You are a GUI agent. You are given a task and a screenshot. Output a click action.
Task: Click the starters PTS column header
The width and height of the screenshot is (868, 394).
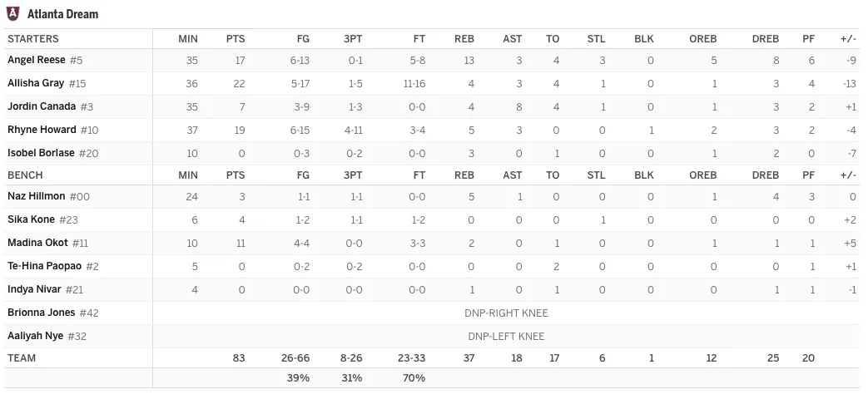click(236, 39)
